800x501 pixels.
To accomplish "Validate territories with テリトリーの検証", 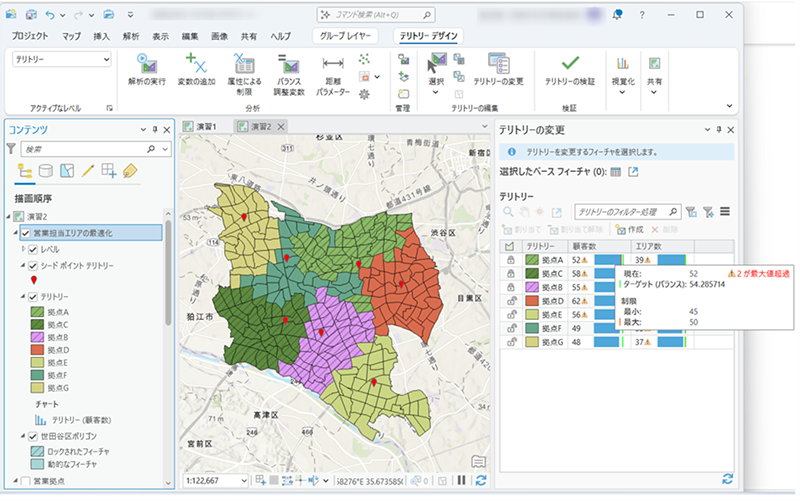I will point(569,64).
